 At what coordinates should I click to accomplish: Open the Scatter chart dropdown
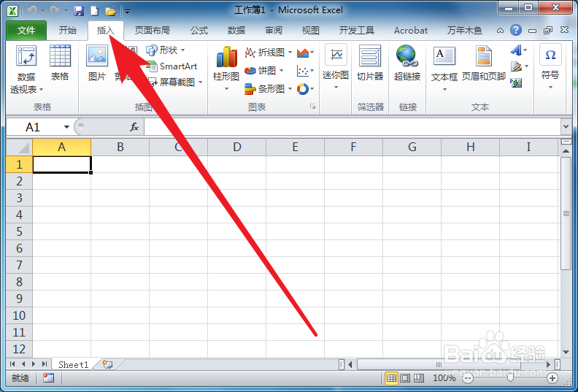(x=305, y=70)
